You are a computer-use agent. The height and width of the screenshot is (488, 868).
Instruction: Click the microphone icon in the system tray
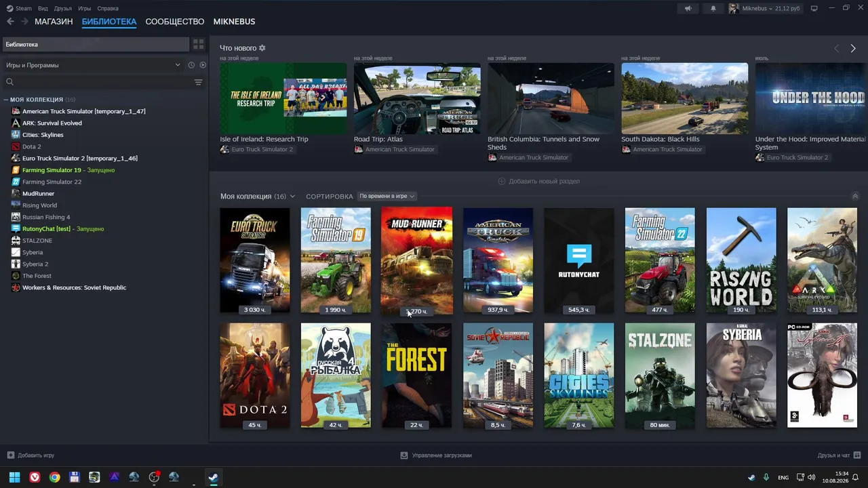pyautogui.click(x=766, y=477)
